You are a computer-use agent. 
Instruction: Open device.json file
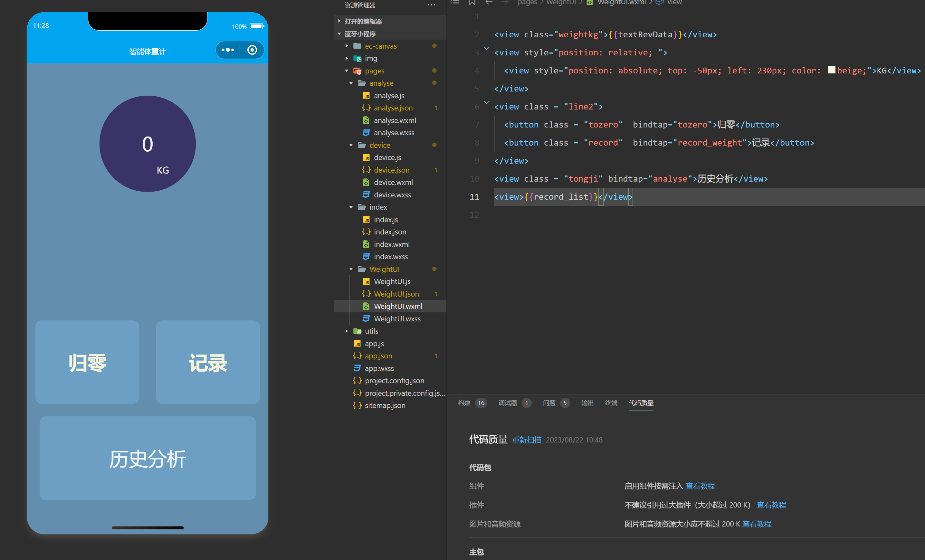[x=392, y=170]
